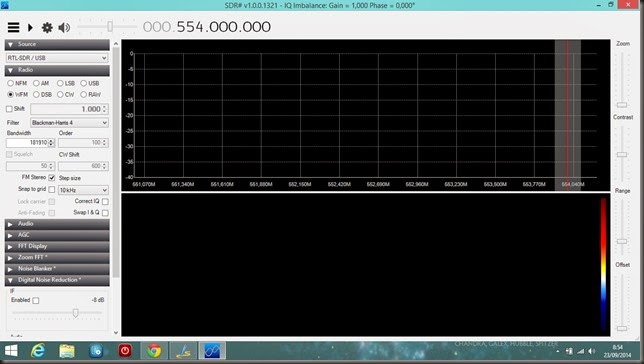Expand the Audio panel
Image resolution: width=644 pixels, height=364 pixels.
coord(57,224)
